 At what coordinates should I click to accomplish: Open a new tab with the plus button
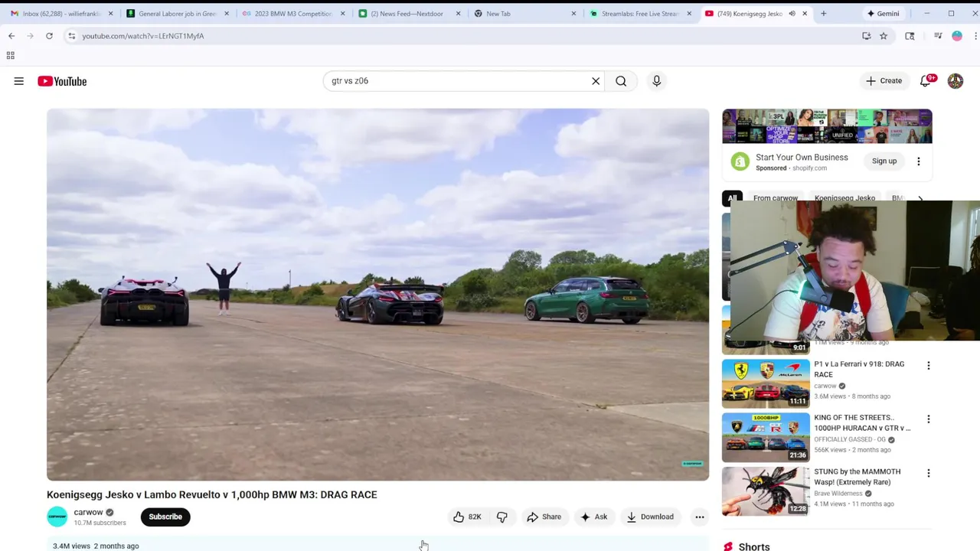tap(824, 14)
